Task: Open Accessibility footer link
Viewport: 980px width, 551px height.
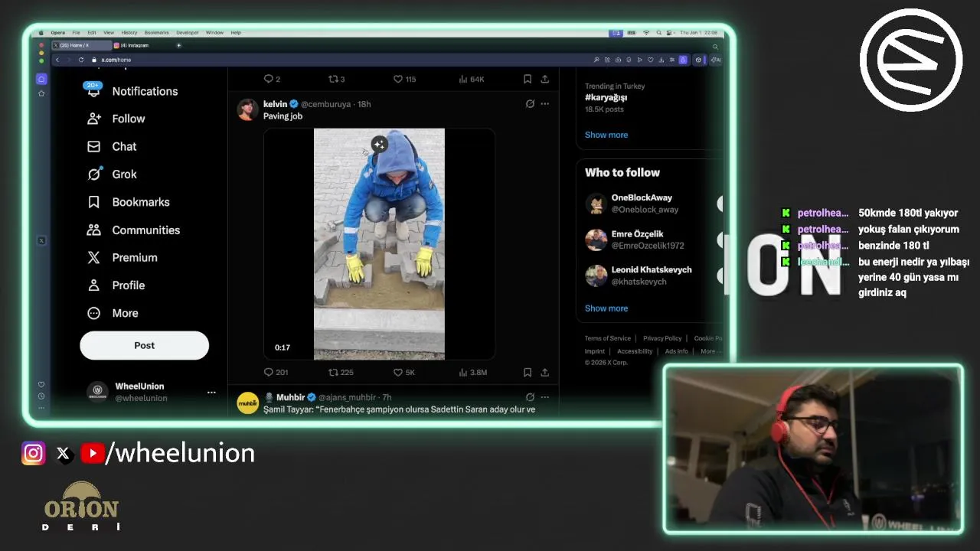Action: (635, 351)
